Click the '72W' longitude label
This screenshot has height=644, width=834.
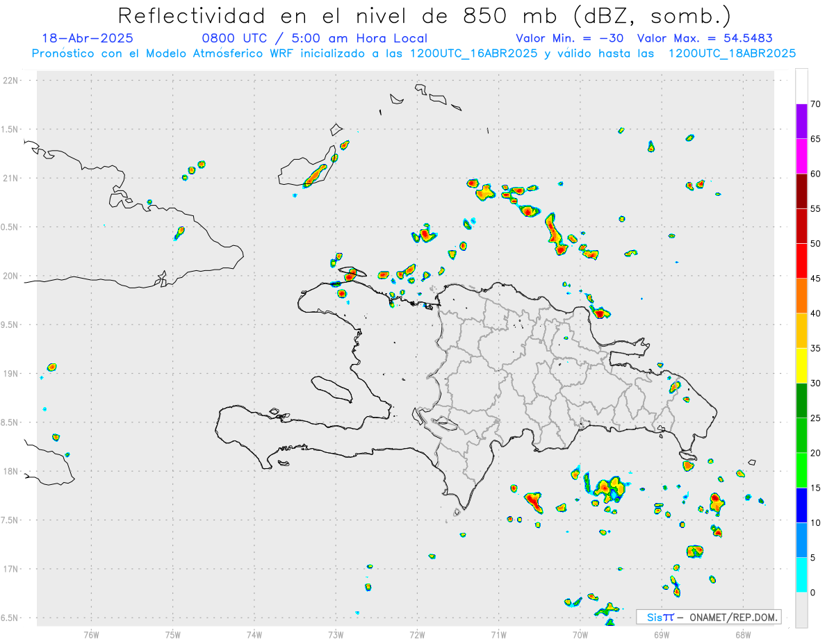tap(417, 634)
